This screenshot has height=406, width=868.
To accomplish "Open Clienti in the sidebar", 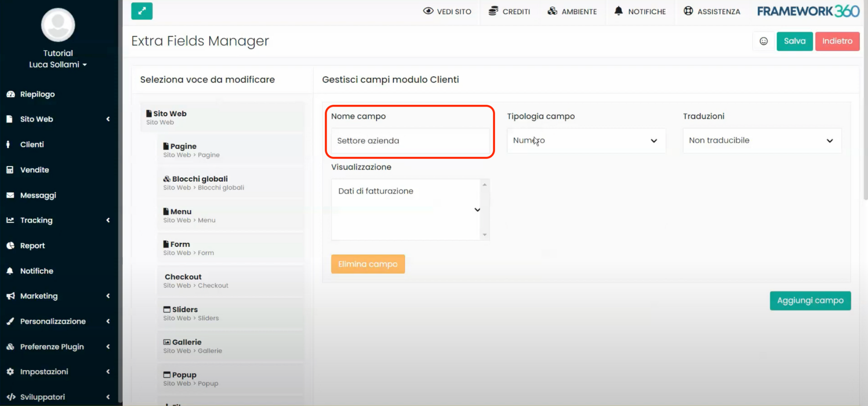I will point(32,145).
